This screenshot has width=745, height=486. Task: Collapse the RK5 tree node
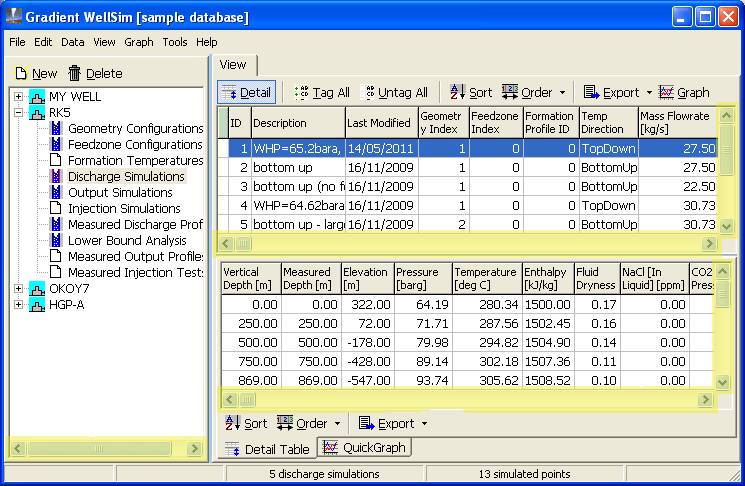[18, 113]
